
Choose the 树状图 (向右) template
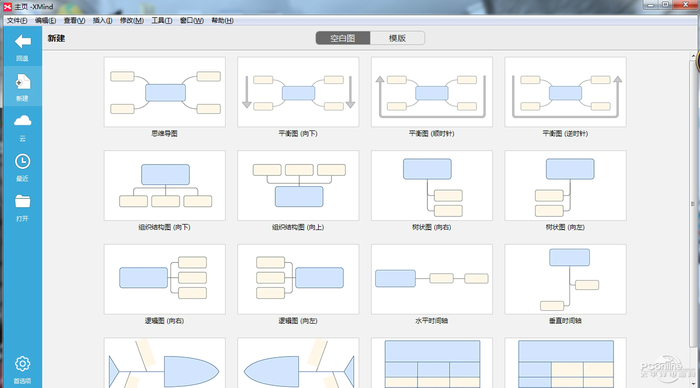(x=432, y=185)
